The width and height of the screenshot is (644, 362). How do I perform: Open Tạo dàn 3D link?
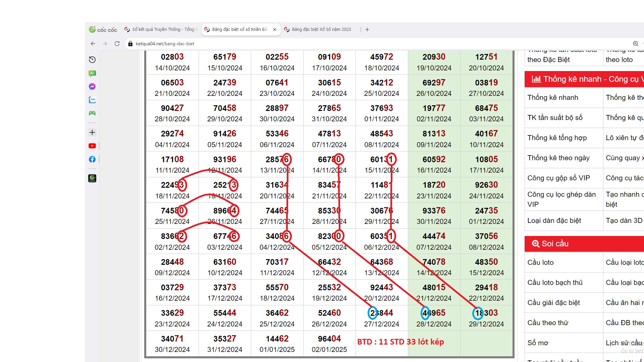pos(624,221)
